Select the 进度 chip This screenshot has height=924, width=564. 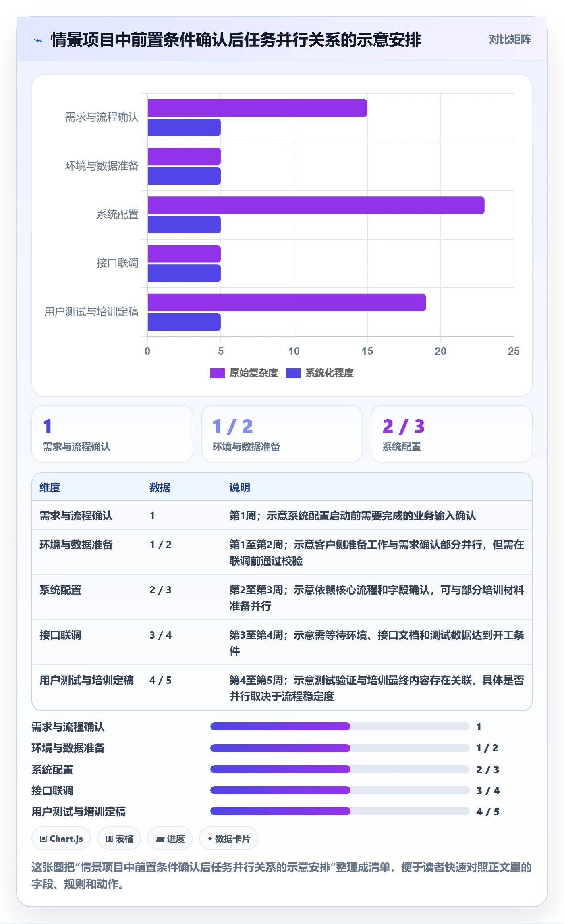click(170, 839)
